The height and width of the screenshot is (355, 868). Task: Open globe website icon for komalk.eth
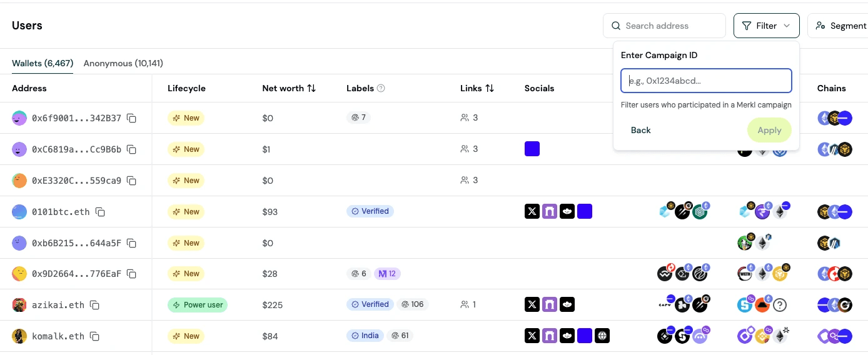[602, 336]
